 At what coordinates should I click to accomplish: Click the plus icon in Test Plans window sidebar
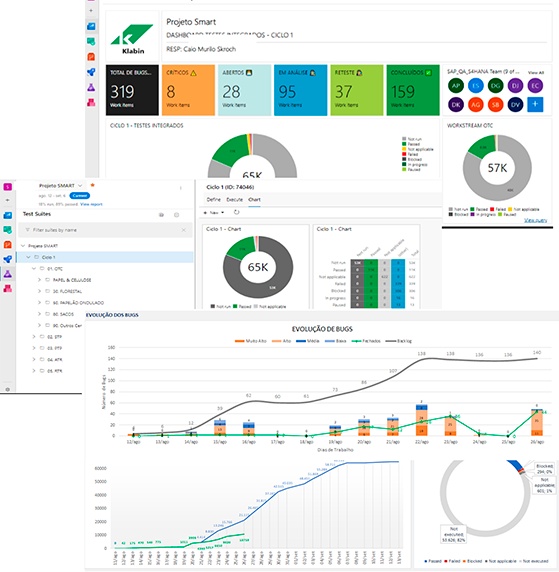tap(8, 200)
